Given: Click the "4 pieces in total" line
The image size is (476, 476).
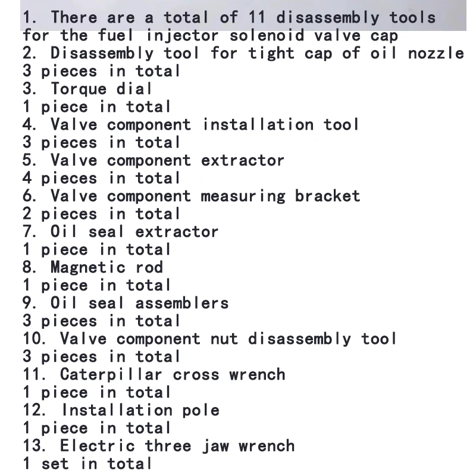Looking at the screenshot, I should (x=102, y=178).
